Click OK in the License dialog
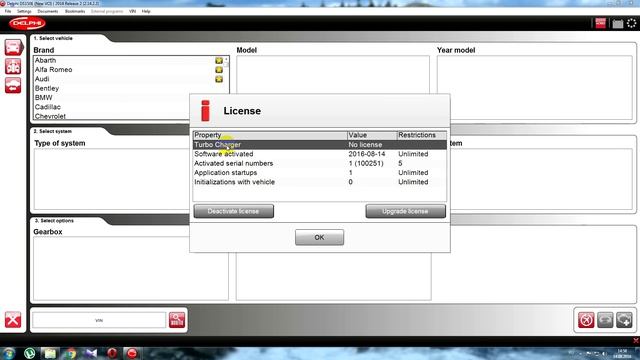The image size is (640, 360). pos(319,237)
